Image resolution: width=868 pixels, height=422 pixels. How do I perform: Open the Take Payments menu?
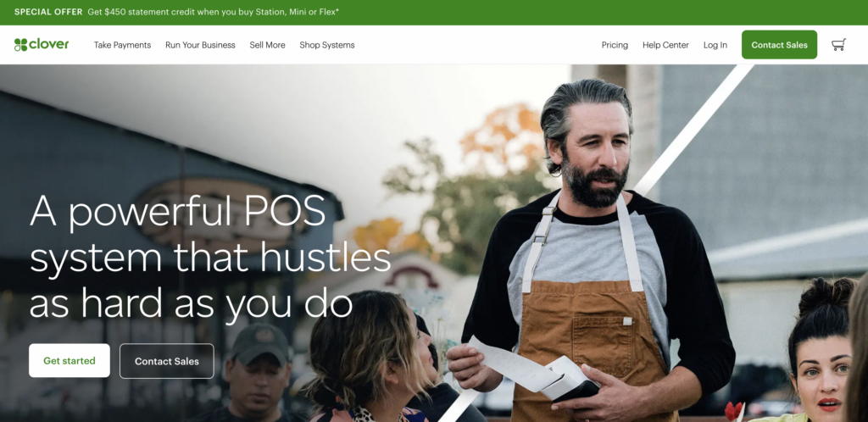point(122,46)
